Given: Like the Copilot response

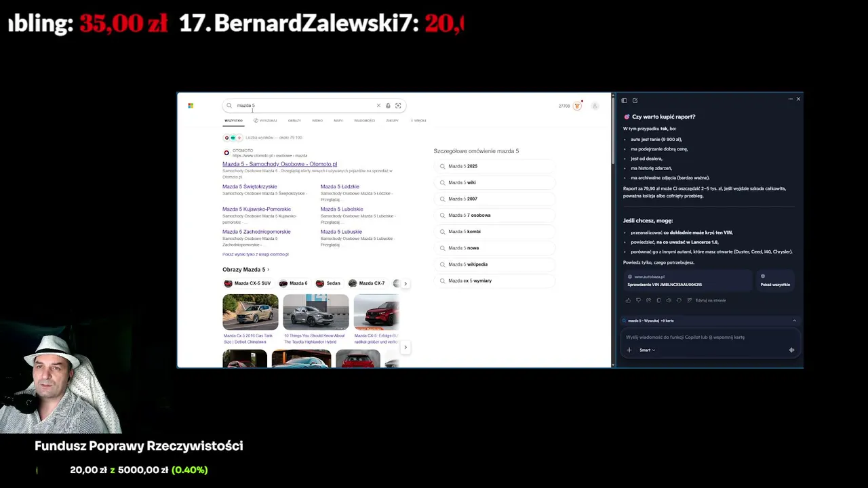Looking at the screenshot, I should 628,300.
